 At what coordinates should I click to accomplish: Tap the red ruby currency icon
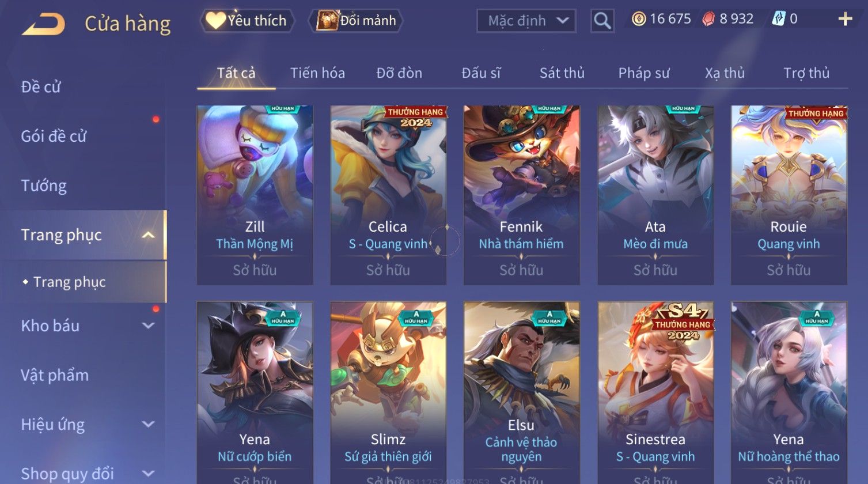click(708, 19)
